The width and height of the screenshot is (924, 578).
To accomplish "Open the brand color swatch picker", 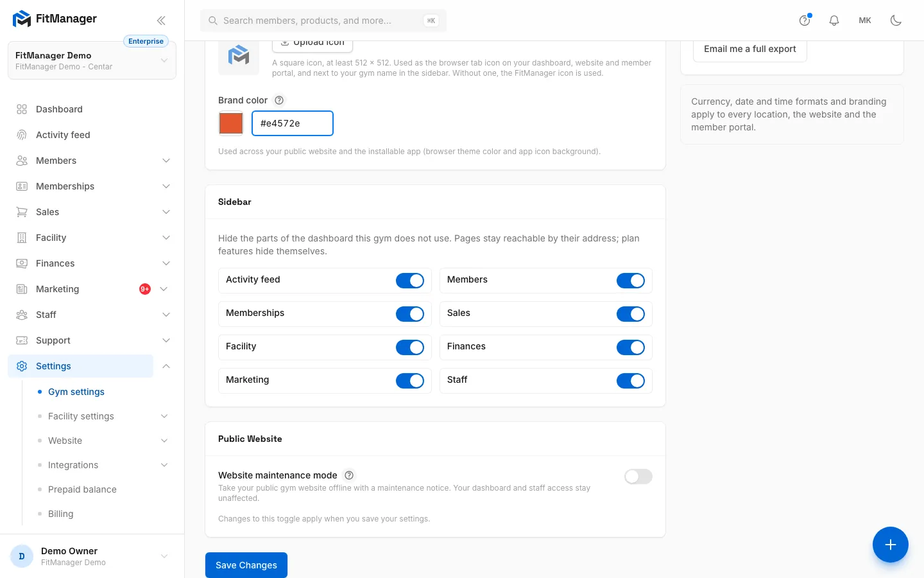I will coord(231,123).
